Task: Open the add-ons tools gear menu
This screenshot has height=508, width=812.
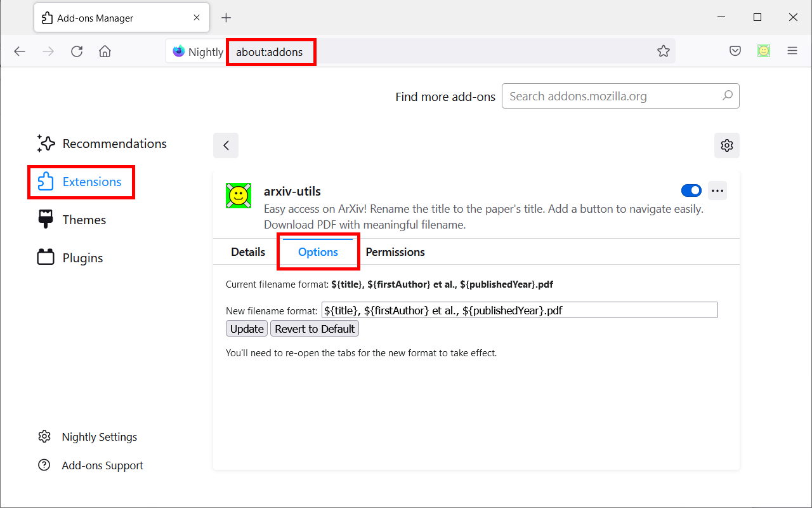Action: pyautogui.click(x=727, y=145)
